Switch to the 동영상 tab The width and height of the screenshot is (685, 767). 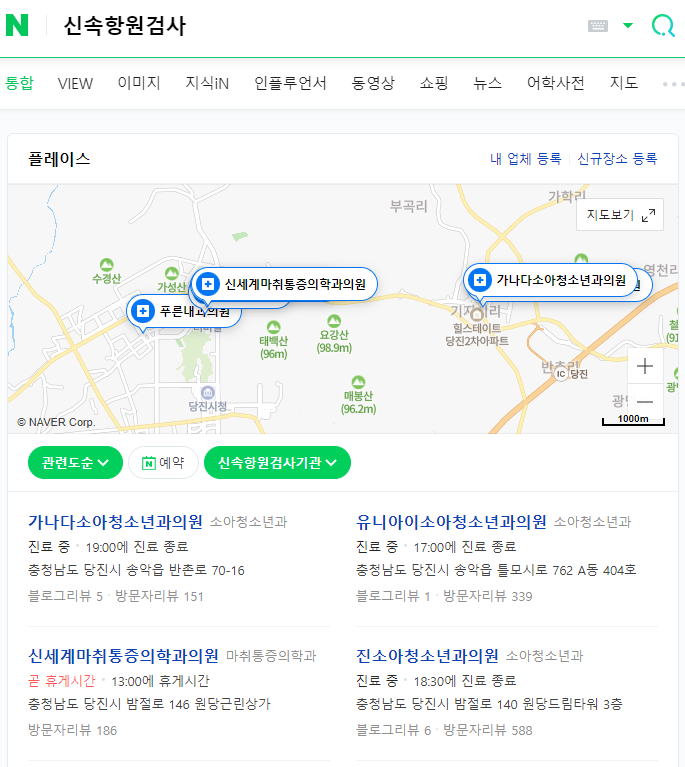pyautogui.click(x=373, y=83)
